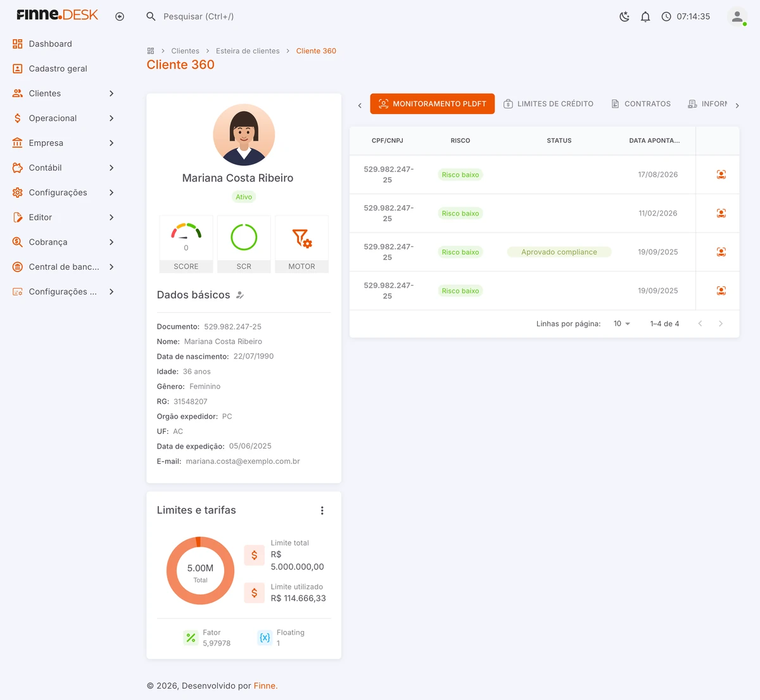Expand the Configurações sidebar chevron
The width and height of the screenshot is (760, 700).
[x=111, y=192]
